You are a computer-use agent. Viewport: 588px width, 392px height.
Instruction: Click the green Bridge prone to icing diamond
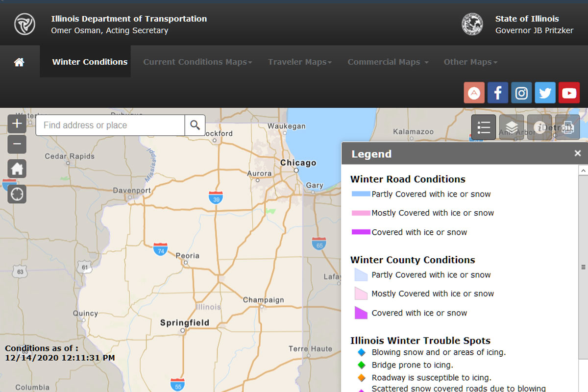362,365
